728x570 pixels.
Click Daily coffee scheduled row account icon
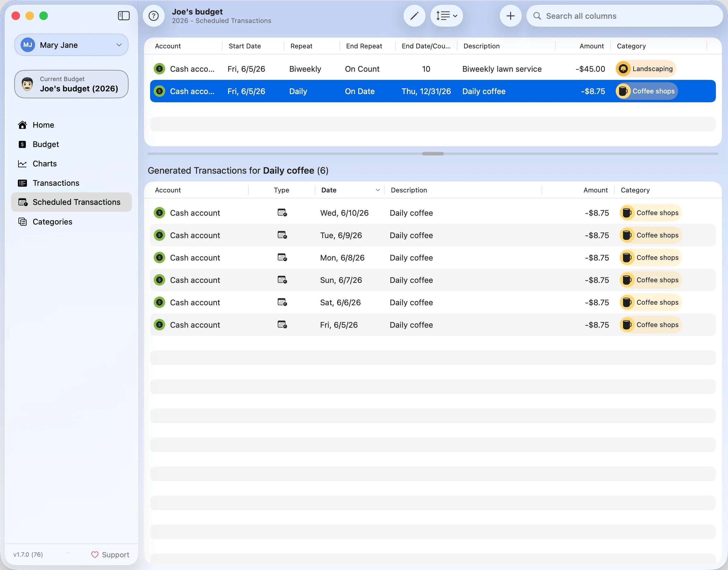tap(159, 91)
